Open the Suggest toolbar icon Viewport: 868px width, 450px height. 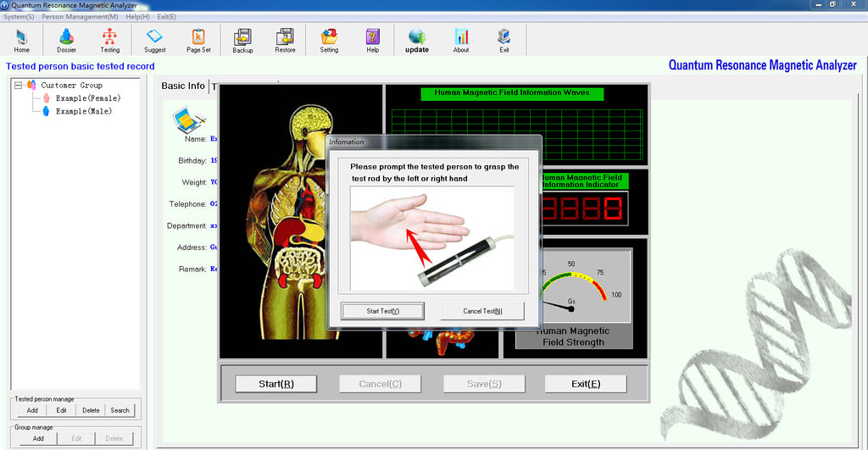154,36
